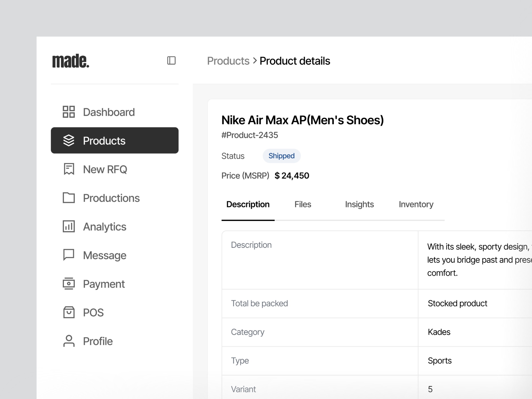The width and height of the screenshot is (532, 399).
Task: Click the Payment card icon
Action: point(68,284)
